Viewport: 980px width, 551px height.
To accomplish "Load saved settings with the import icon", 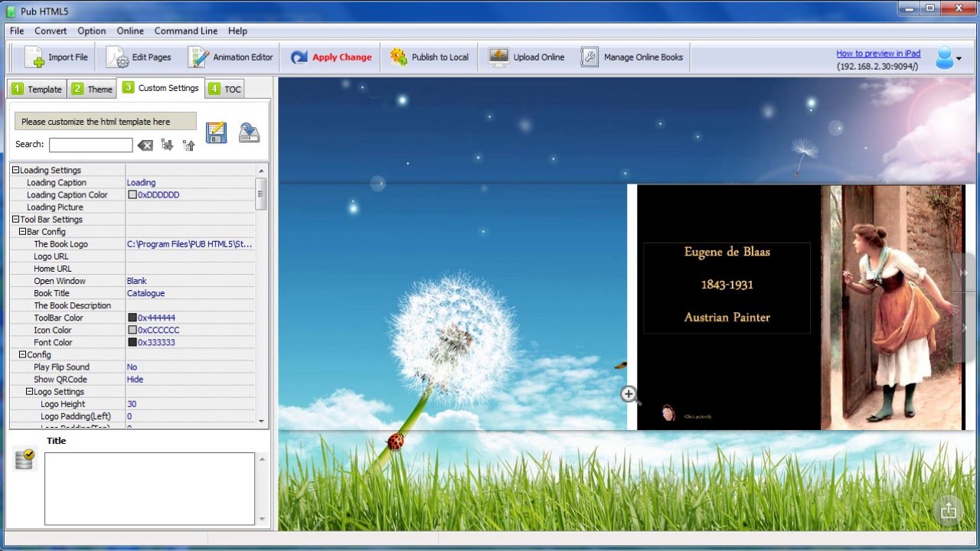I will (x=250, y=132).
